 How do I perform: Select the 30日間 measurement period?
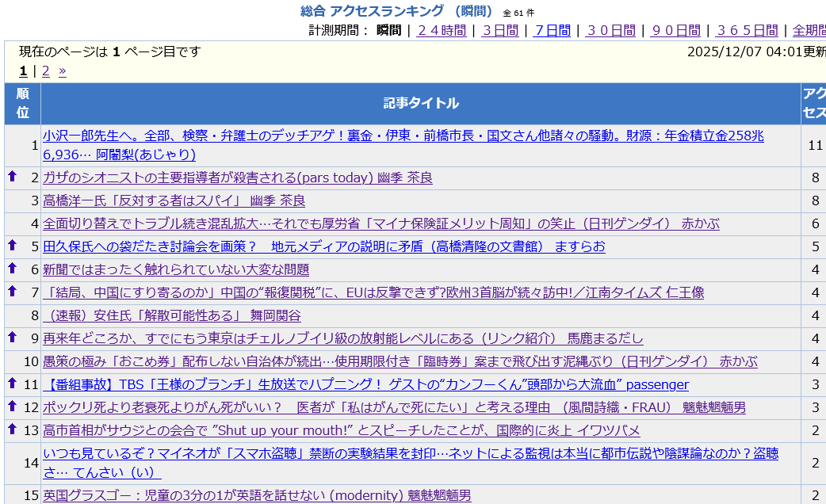pyautogui.click(x=610, y=30)
